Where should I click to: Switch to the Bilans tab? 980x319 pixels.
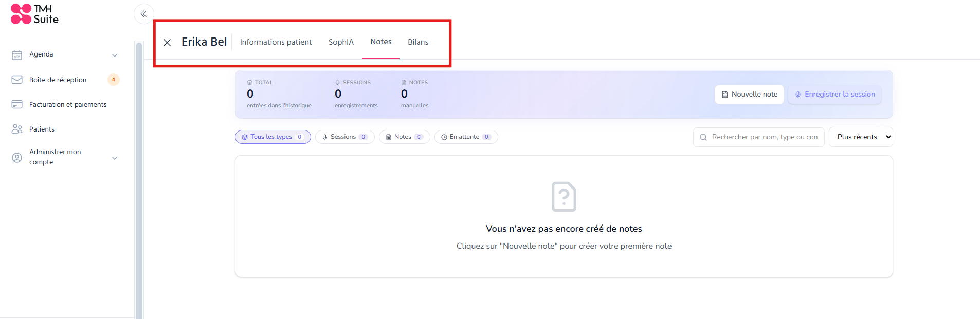point(418,42)
